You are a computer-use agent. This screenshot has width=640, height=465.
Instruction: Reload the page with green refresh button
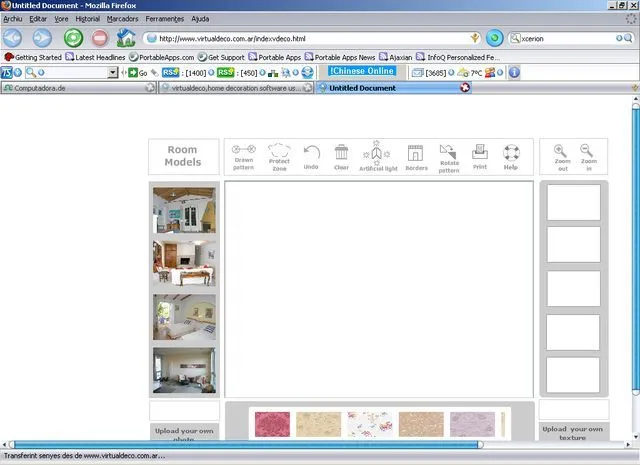[x=73, y=38]
